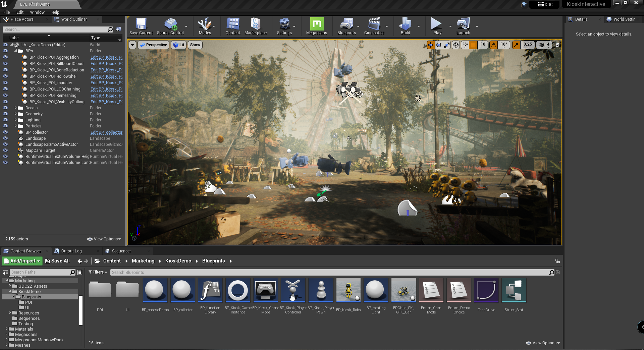Toggle visibility of BP_Kiosk_POI_Imposter
Image resolution: width=644 pixels, height=350 pixels.
coord(5,83)
